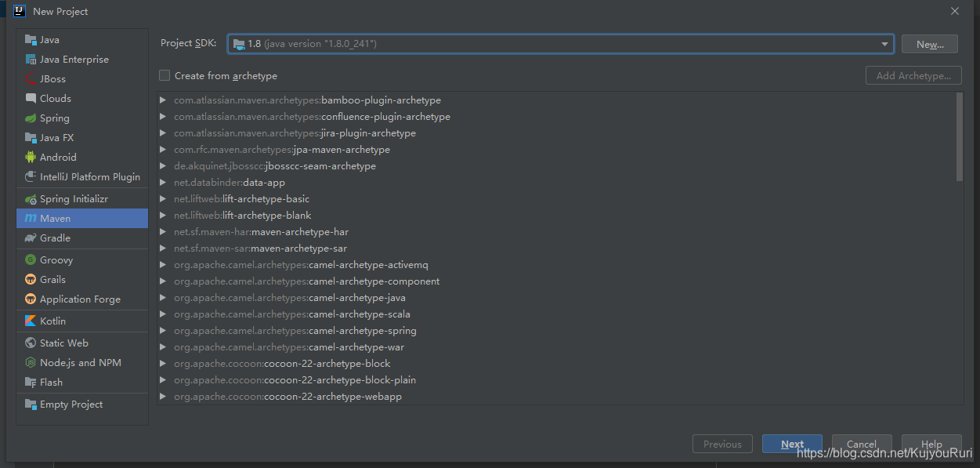Image resolution: width=980 pixels, height=468 pixels.
Task: Enable Create from archetype checkbox
Action: tap(165, 76)
